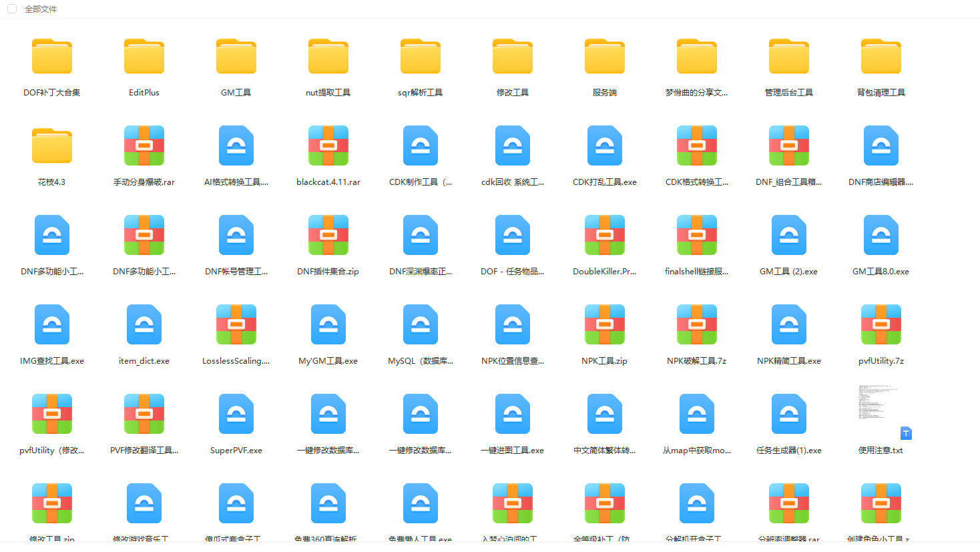Click the 背包清理工具 folder label
The height and width of the screenshot is (552, 980).
tap(881, 93)
